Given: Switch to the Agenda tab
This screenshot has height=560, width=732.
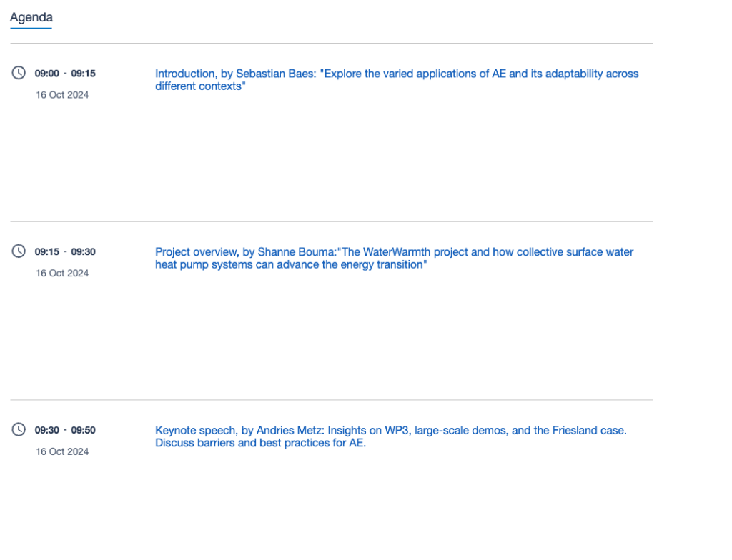Looking at the screenshot, I should [31, 18].
